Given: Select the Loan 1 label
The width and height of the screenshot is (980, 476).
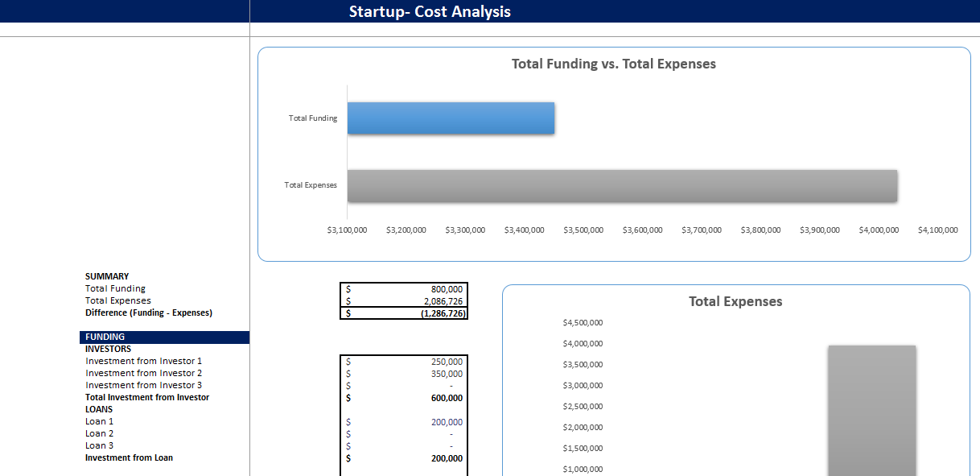Looking at the screenshot, I should (x=99, y=421).
